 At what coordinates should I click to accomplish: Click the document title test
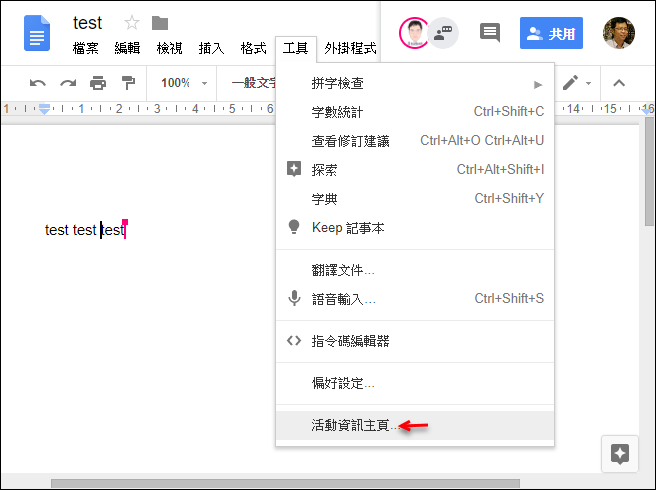(x=87, y=23)
